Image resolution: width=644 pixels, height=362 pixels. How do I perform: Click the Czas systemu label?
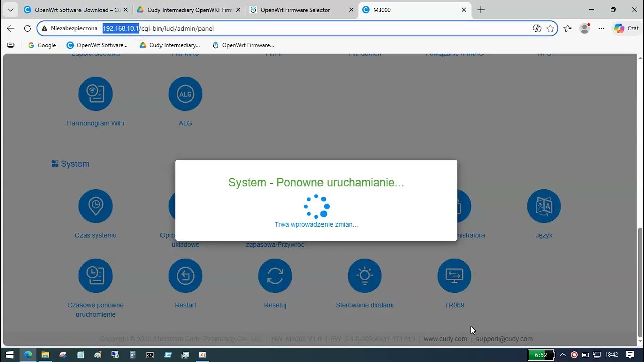click(x=96, y=235)
